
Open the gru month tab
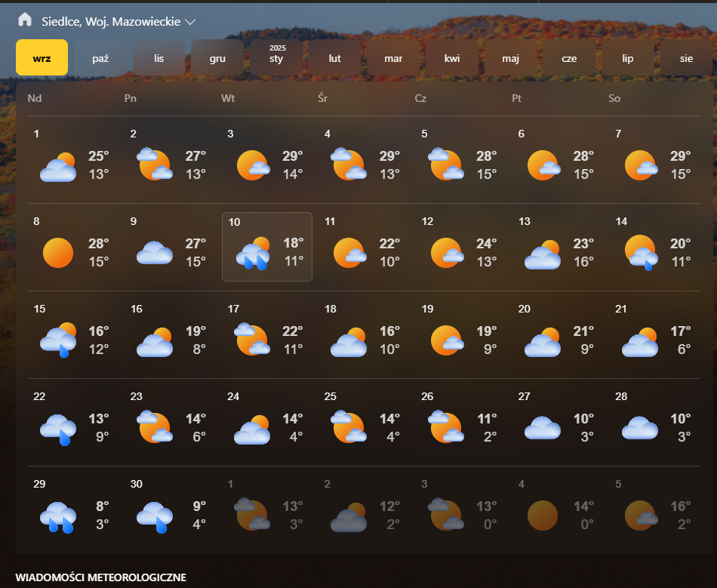click(217, 58)
